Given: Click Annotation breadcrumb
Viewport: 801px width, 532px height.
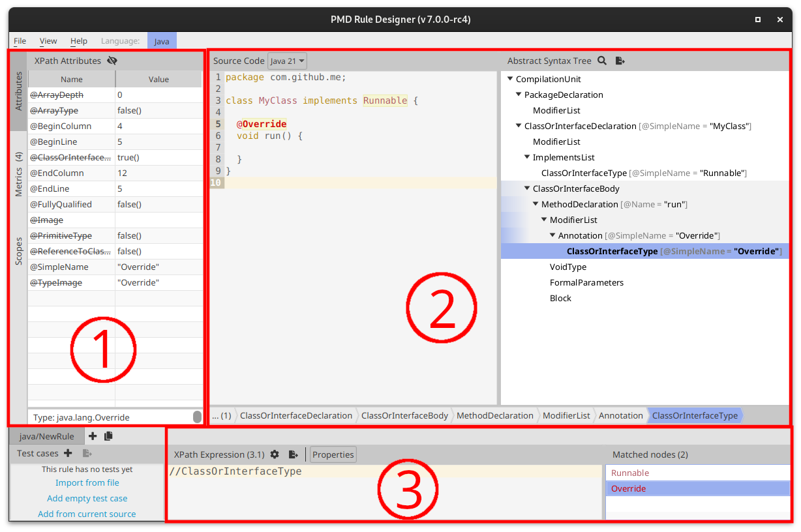Looking at the screenshot, I should click(x=620, y=415).
